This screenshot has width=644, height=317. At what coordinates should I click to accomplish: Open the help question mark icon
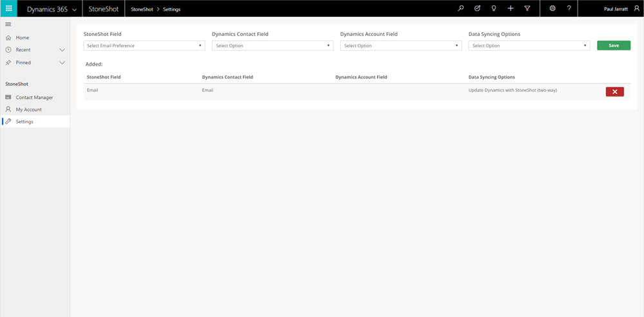tap(569, 8)
